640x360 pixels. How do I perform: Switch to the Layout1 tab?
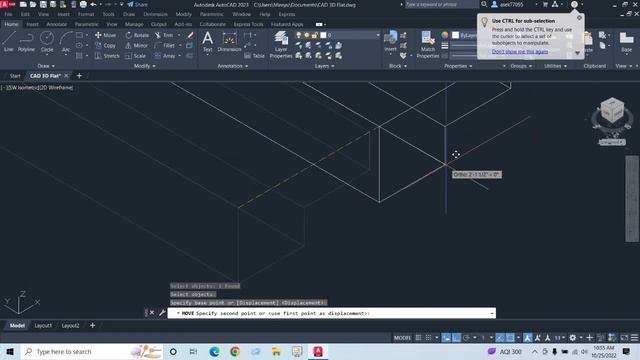(x=43, y=325)
